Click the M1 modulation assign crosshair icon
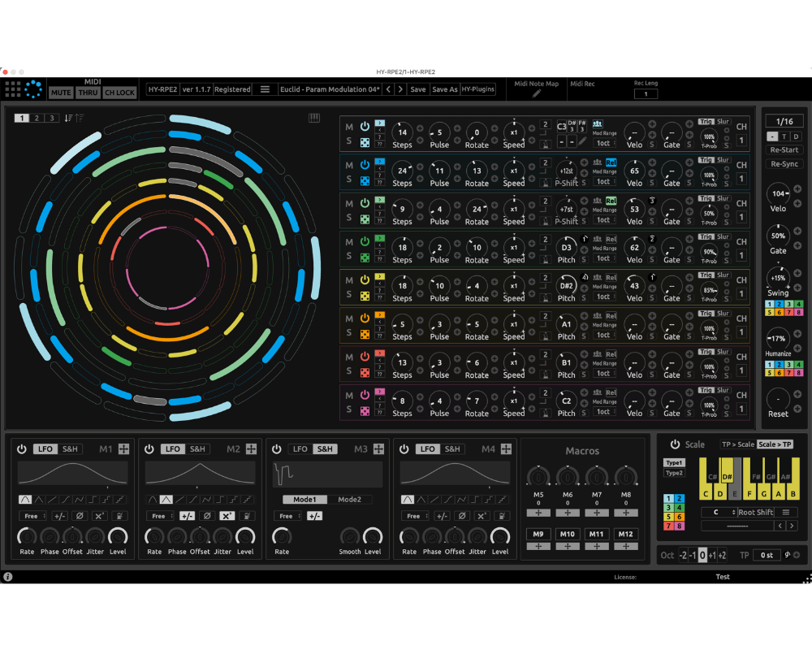The width and height of the screenshot is (812, 650). pyautogui.click(x=124, y=448)
